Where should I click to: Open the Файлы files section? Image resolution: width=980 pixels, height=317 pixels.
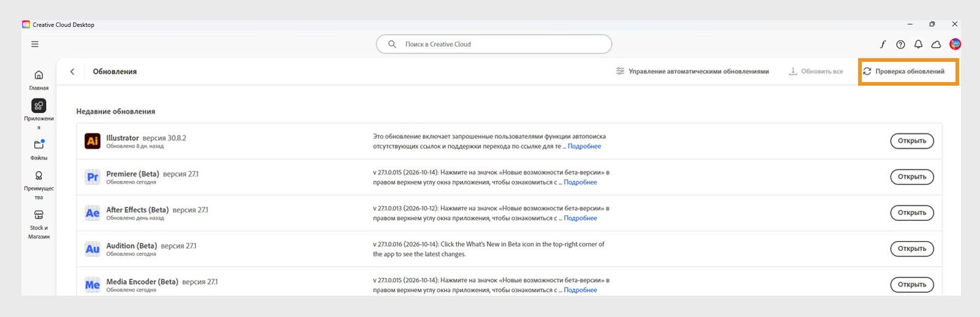(39, 144)
